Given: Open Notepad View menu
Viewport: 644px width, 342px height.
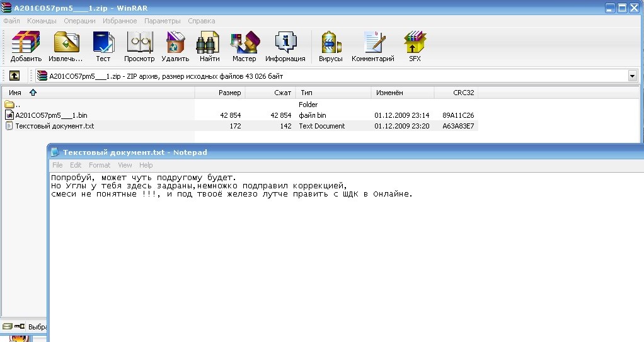Looking at the screenshot, I should 125,165.
